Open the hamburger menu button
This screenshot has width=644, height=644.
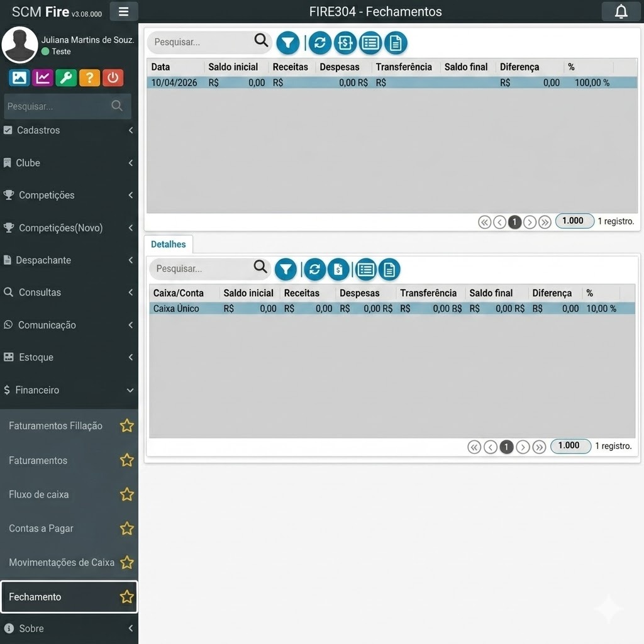[123, 11]
